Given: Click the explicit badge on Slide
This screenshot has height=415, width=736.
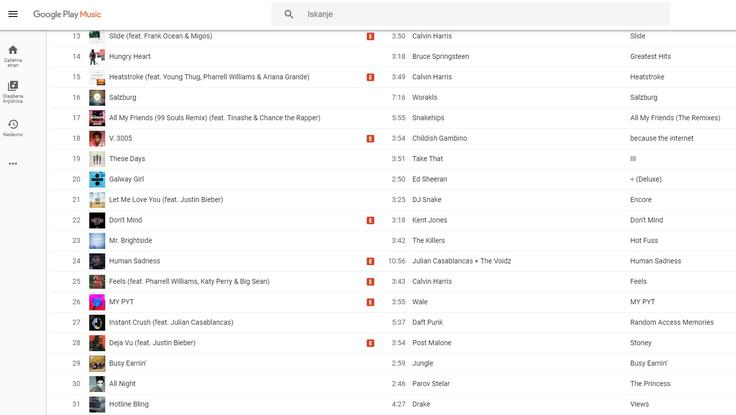Looking at the screenshot, I should [x=370, y=36].
